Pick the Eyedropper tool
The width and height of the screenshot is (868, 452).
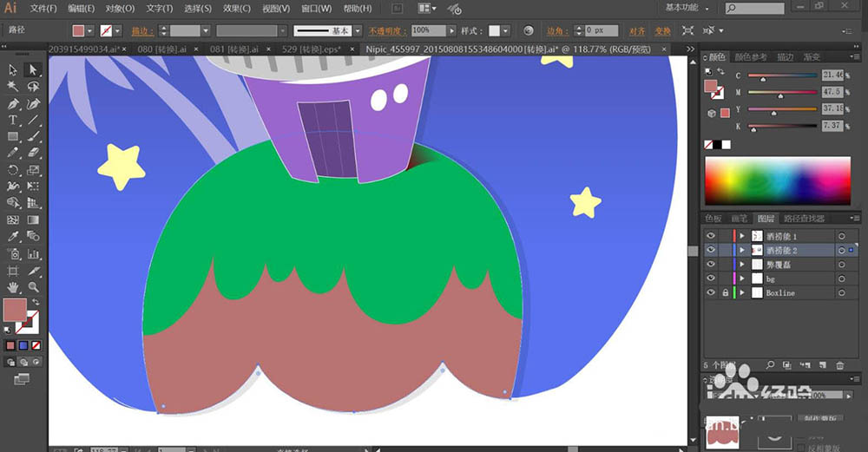tap(13, 237)
